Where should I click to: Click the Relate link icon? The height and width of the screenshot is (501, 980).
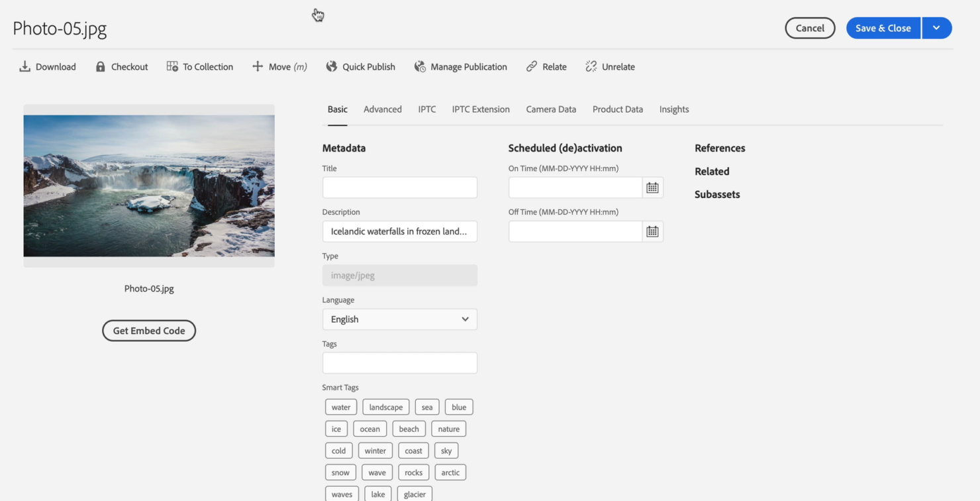point(530,66)
